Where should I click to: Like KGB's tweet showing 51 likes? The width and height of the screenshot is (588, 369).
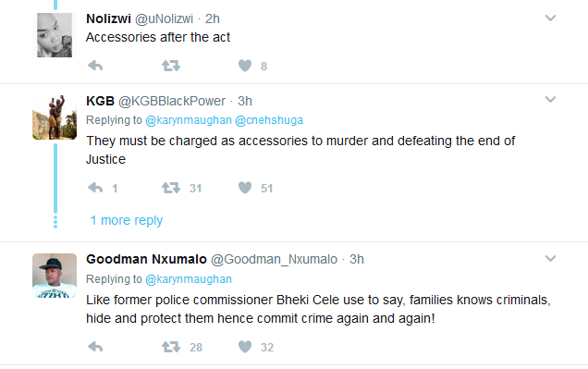click(x=245, y=188)
